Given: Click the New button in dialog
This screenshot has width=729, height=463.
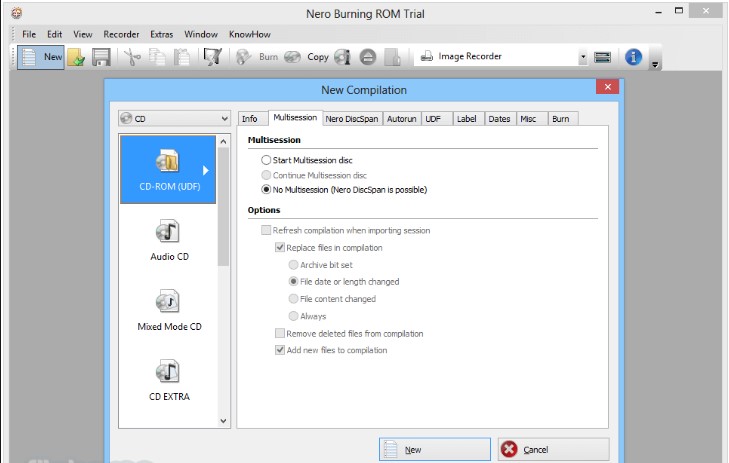Looking at the screenshot, I should [x=435, y=450].
